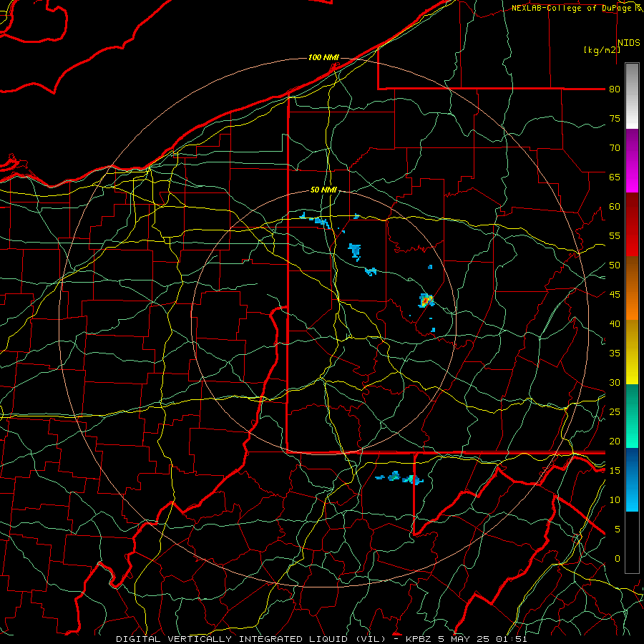This screenshot has width=644, height=644.
Task: Click the 100 NMI range ring label
Action: coord(323,57)
